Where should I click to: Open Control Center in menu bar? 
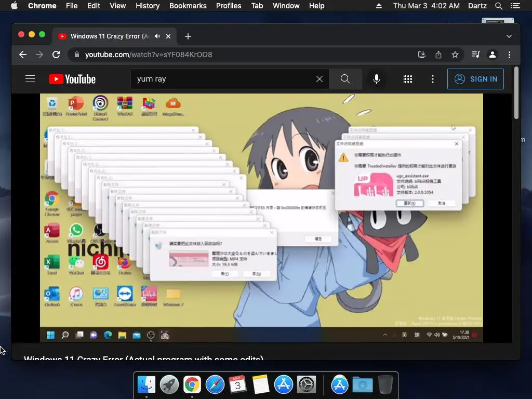(x=515, y=6)
